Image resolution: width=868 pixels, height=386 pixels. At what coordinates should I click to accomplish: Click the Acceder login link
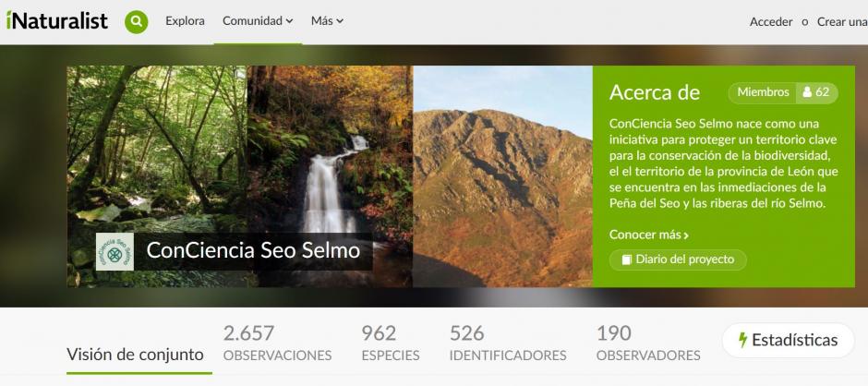pyautogui.click(x=771, y=22)
